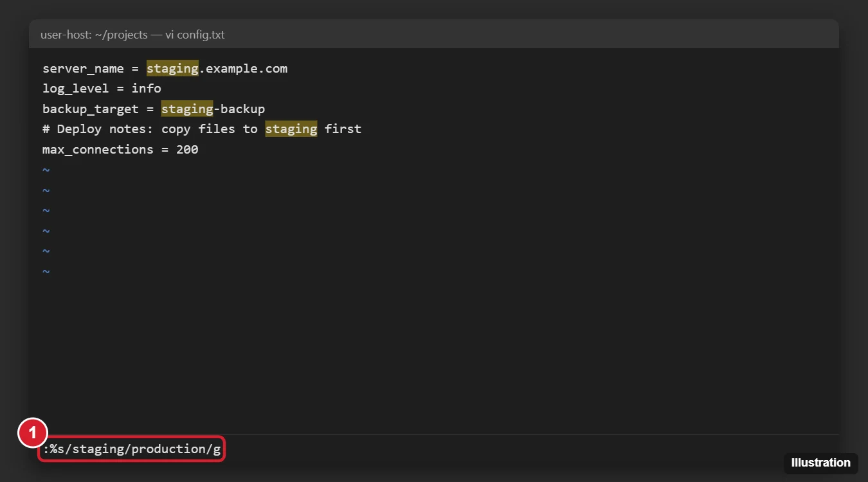The width and height of the screenshot is (868, 482).
Task: Click the "-backup" suffix text
Action: (x=239, y=109)
